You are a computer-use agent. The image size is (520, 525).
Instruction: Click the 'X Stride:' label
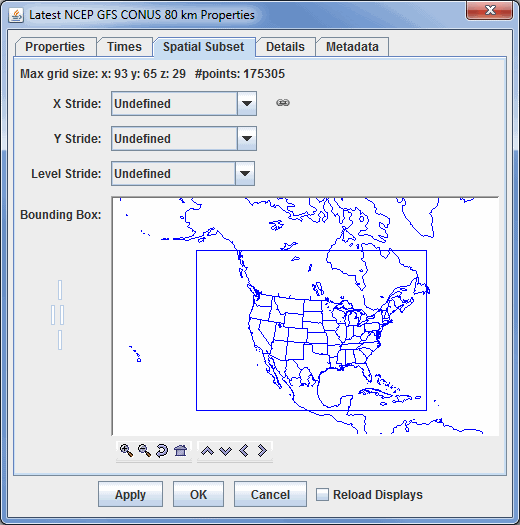pyautogui.click(x=77, y=103)
